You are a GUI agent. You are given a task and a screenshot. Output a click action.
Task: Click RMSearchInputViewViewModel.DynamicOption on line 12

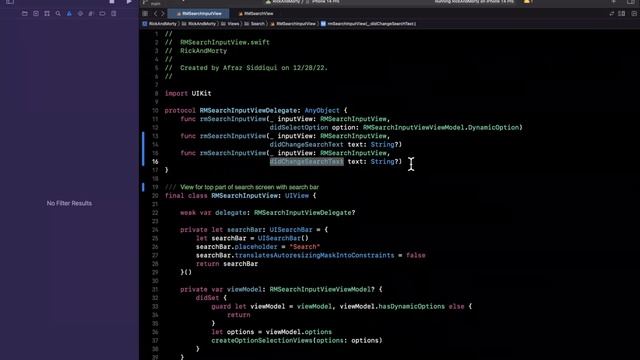441,127
